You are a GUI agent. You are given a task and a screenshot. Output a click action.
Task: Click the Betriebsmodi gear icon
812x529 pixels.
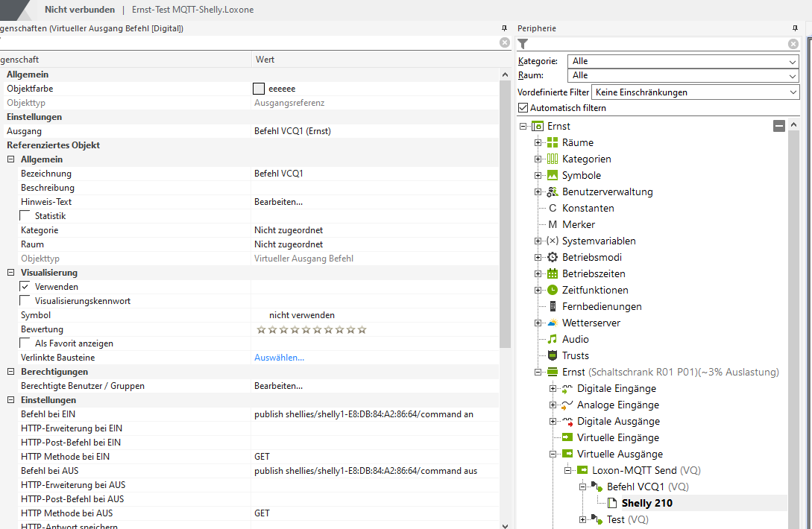[553, 257]
